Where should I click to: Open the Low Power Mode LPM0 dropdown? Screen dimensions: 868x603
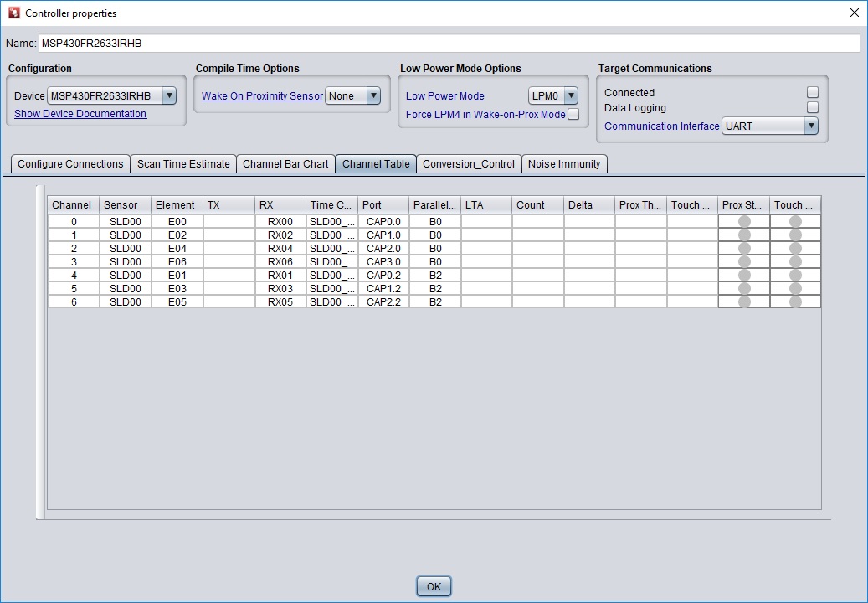(x=553, y=95)
